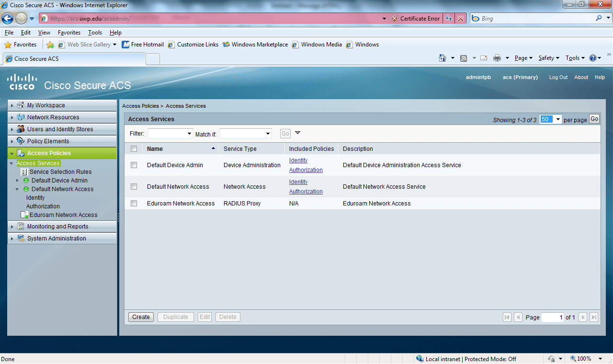Viewport: 613px width, 364px height.
Task: Click the RSS Feeds icon
Action: coord(464,58)
